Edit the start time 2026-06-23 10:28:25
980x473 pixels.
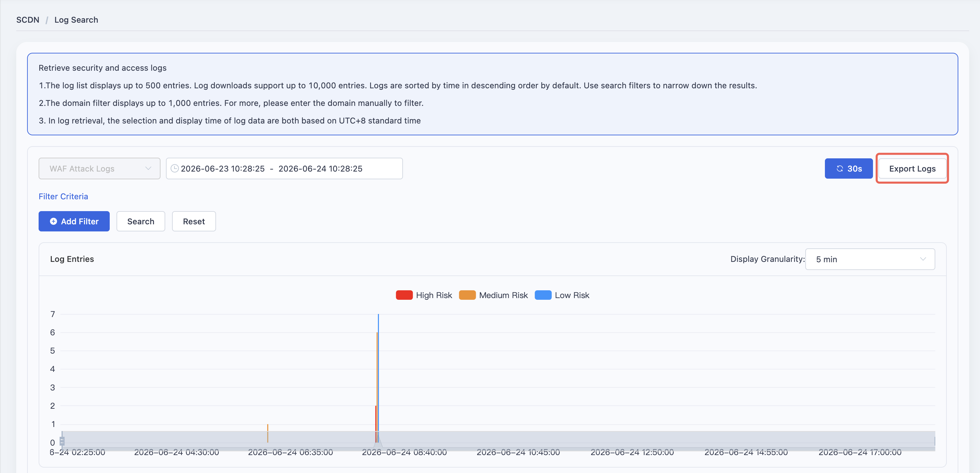click(222, 168)
